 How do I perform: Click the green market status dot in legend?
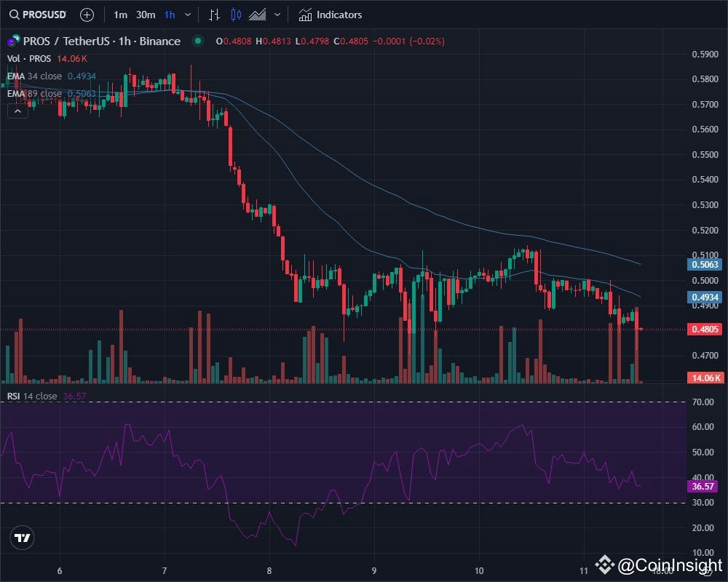pyautogui.click(x=198, y=41)
